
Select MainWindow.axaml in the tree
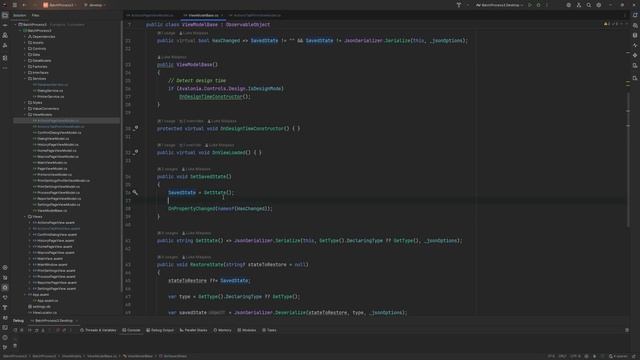tap(50, 264)
